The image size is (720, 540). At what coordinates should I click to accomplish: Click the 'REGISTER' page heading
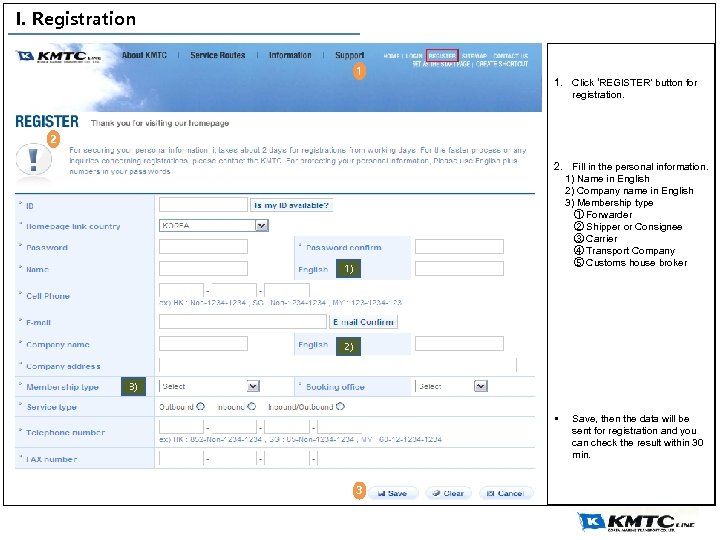tap(47, 121)
